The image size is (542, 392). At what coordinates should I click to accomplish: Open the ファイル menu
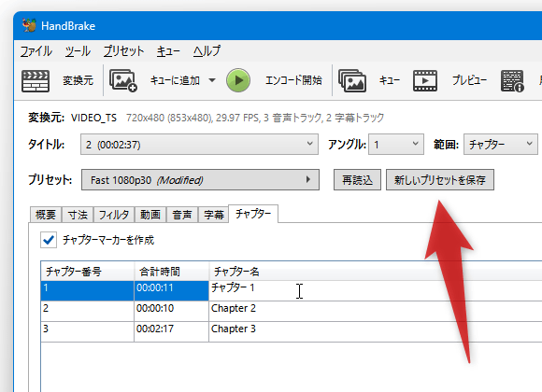36,51
